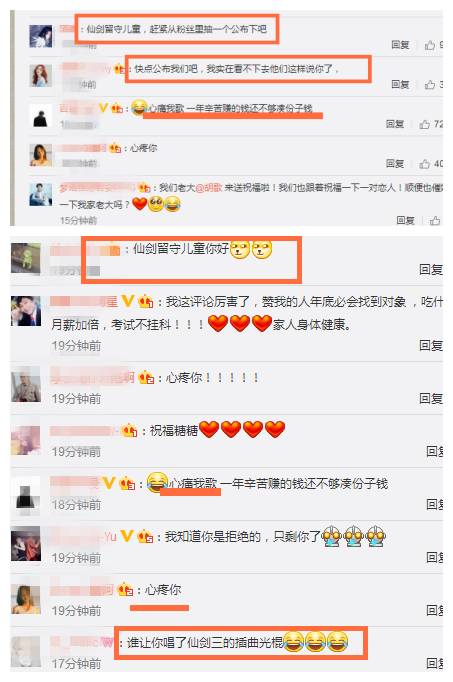Click avatar beside 心疼你!!!!! comment
This screenshot has height=682, width=453.
tap(26, 385)
